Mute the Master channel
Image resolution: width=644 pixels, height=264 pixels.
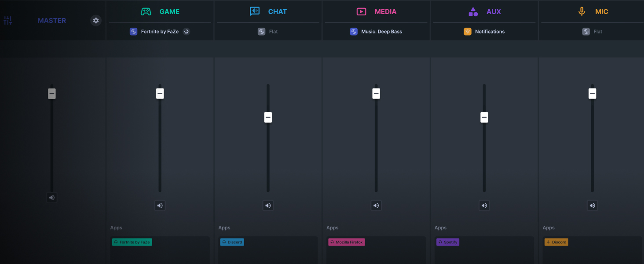[51, 197]
